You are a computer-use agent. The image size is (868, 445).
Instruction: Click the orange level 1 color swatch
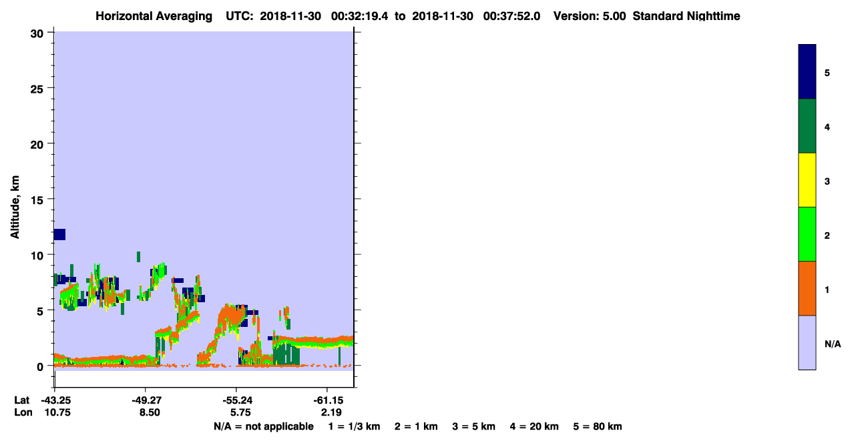[807, 288]
